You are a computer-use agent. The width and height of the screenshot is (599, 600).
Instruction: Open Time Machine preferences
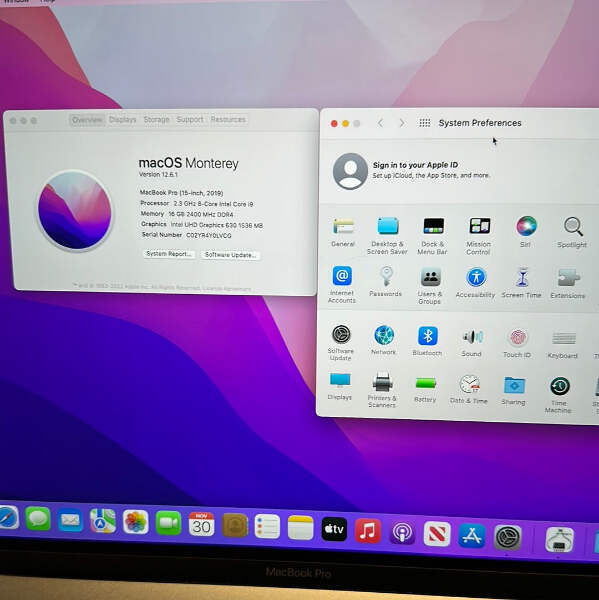point(558,395)
